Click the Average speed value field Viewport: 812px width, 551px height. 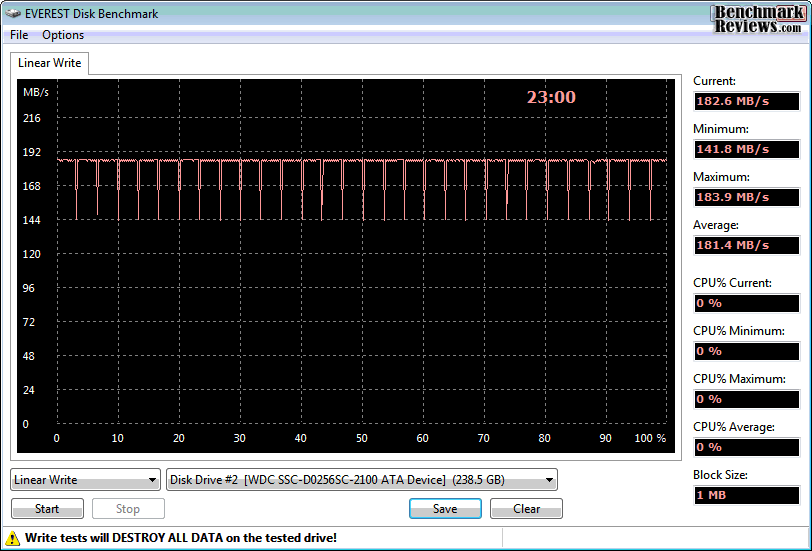point(746,245)
